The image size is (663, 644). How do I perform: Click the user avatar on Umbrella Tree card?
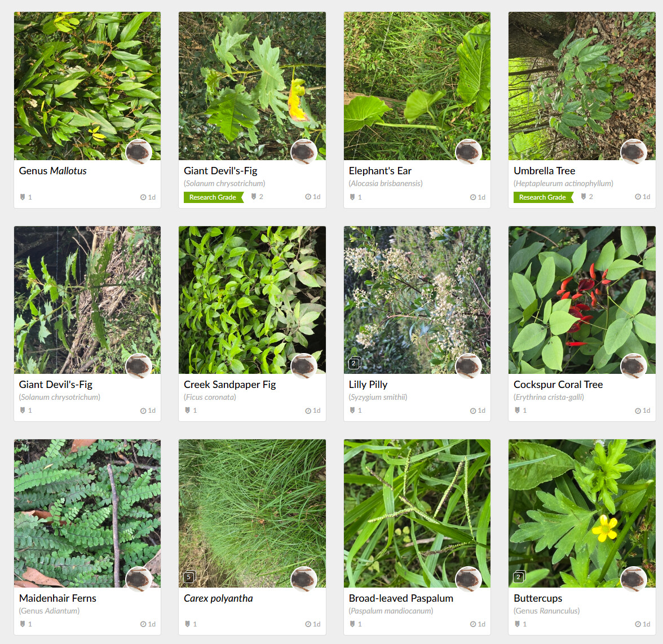click(633, 152)
